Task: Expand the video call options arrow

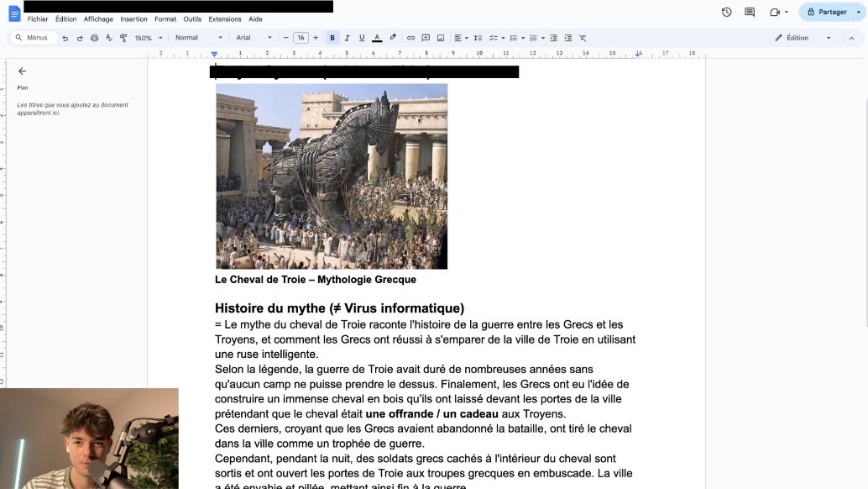Action: click(x=786, y=13)
